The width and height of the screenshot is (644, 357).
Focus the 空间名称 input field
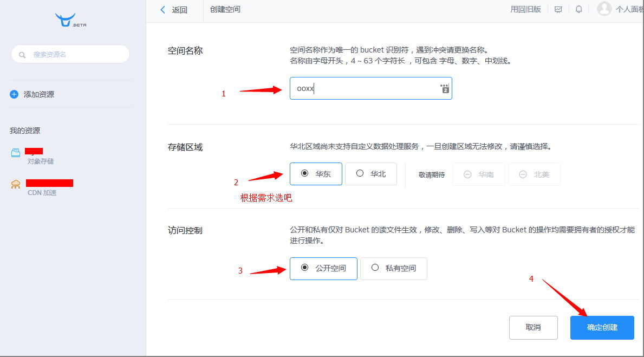click(363, 88)
